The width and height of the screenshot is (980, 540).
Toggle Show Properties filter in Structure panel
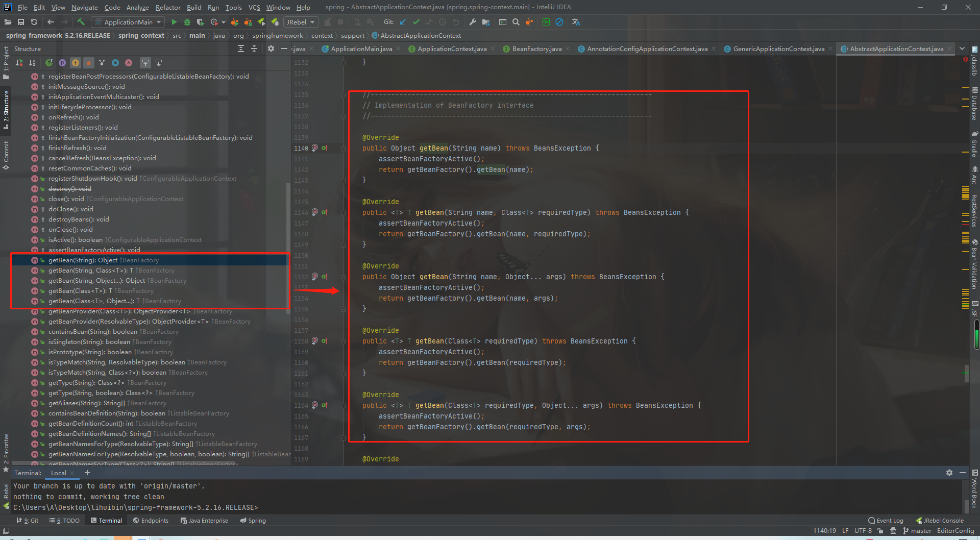pyautogui.click(x=62, y=63)
